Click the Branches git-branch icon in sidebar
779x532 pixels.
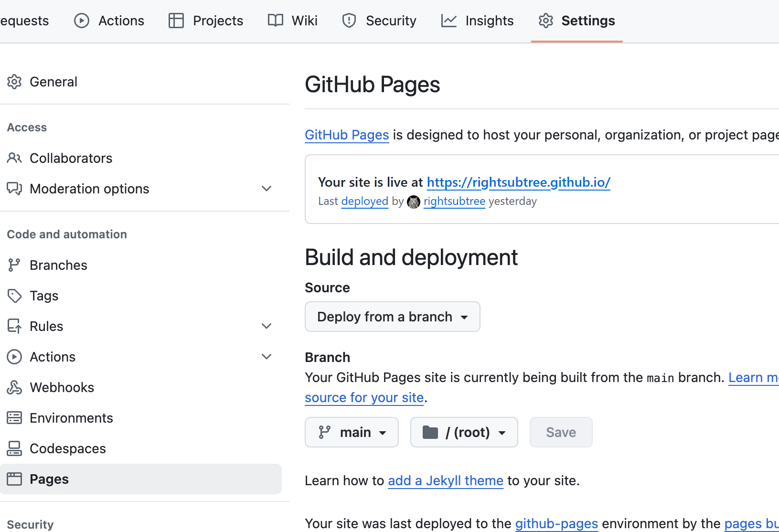point(14,265)
